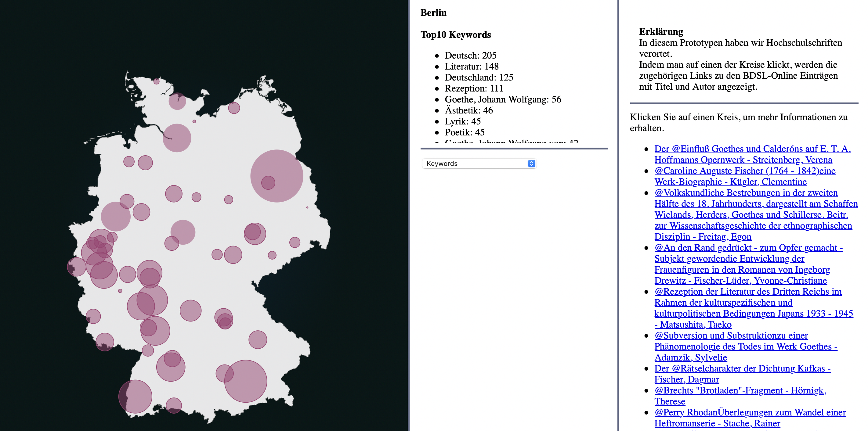
Task: Click the Keywords dropdown arrow button
Action: pyautogui.click(x=531, y=163)
